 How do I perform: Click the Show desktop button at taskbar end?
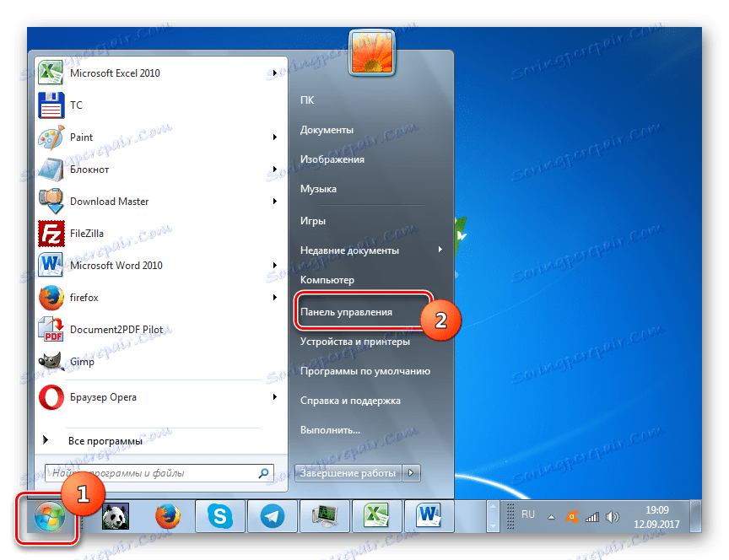(695, 516)
